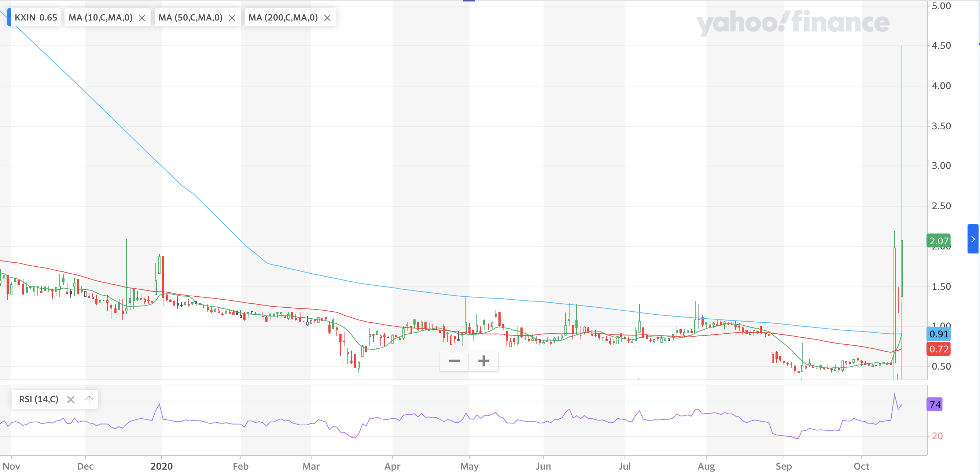This screenshot has width=980, height=474.
Task: Click the Feb label on time axis
Action: (240, 466)
